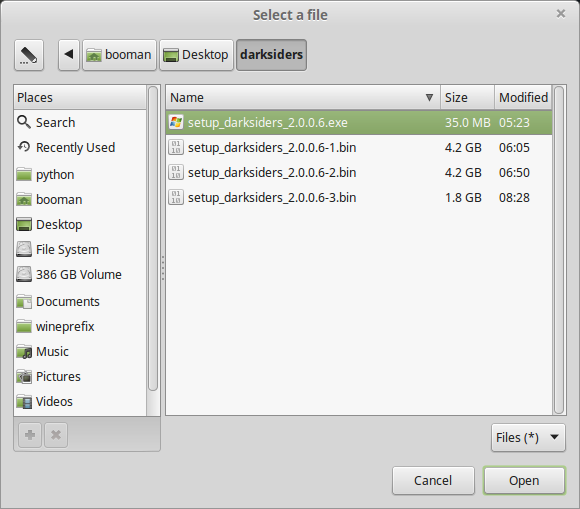The height and width of the screenshot is (509, 580).
Task: Click the sort arrow in Name header
Action: click(429, 97)
